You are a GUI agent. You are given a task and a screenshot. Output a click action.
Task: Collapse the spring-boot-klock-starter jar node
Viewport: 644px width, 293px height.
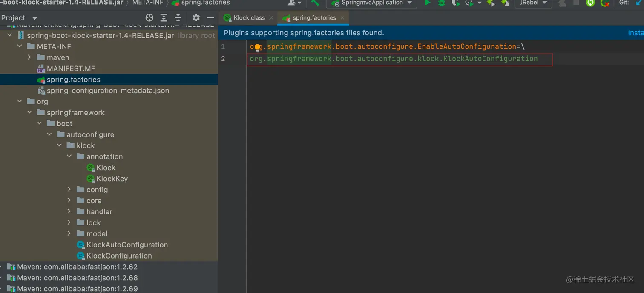10,35
